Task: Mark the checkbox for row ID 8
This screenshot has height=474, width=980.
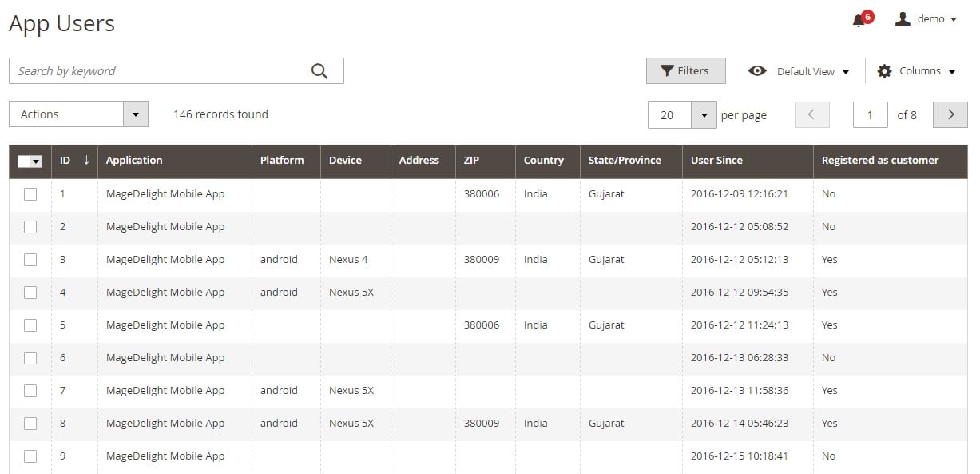Action: pyautogui.click(x=30, y=423)
